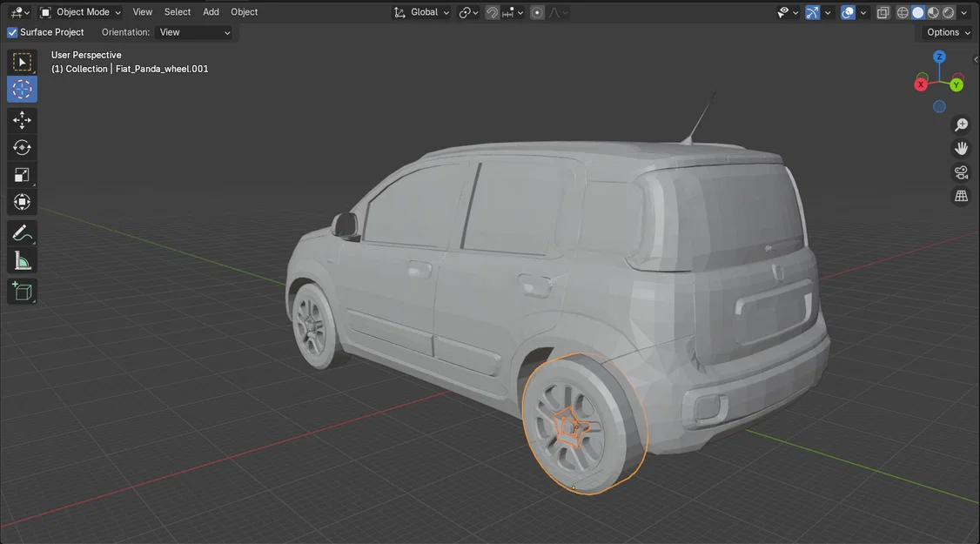Enable the Toggle X-Ray mode
Image resolution: width=980 pixels, height=544 pixels.
883,12
